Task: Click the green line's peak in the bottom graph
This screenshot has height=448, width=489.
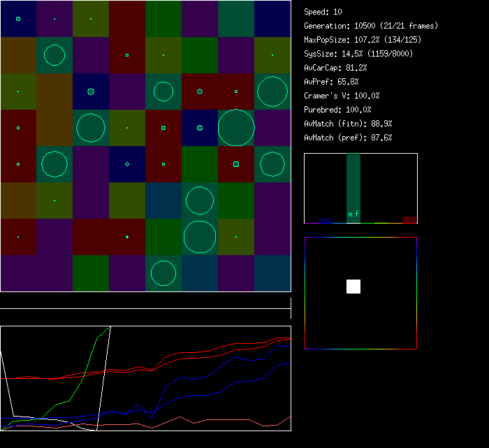Action: (110, 327)
